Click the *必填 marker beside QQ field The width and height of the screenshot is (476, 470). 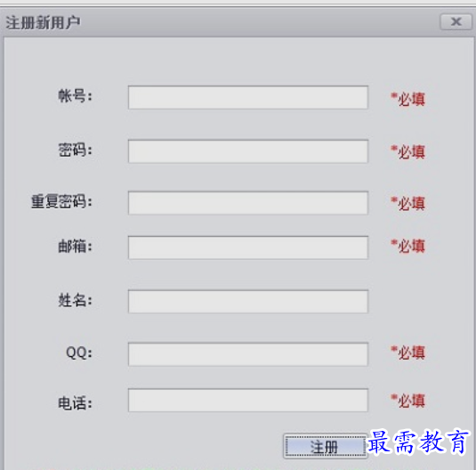pos(407,352)
